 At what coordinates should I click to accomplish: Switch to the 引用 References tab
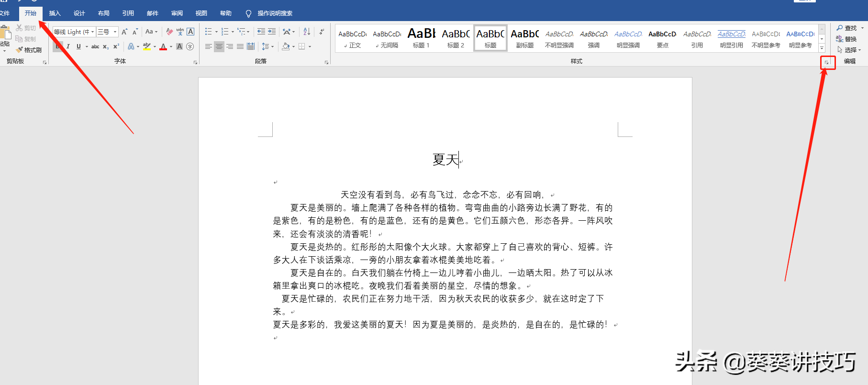pyautogui.click(x=128, y=13)
